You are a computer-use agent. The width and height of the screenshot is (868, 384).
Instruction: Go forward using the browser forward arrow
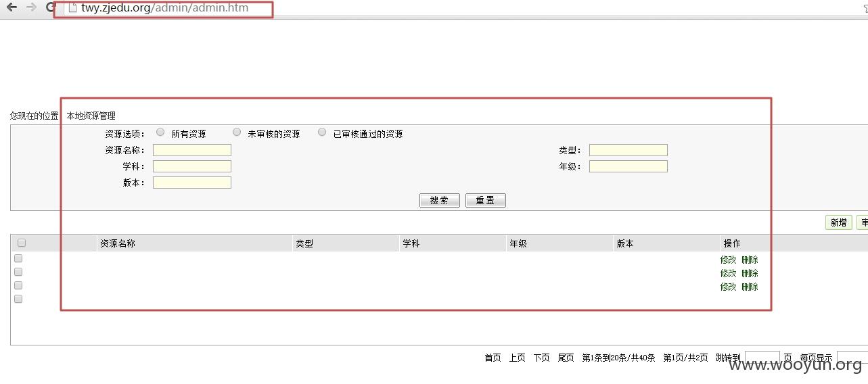point(31,7)
